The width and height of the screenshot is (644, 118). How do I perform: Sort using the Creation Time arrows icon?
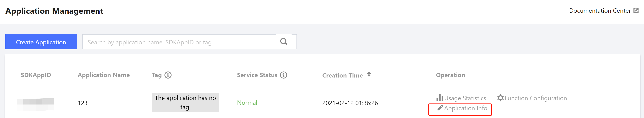click(369, 75)
